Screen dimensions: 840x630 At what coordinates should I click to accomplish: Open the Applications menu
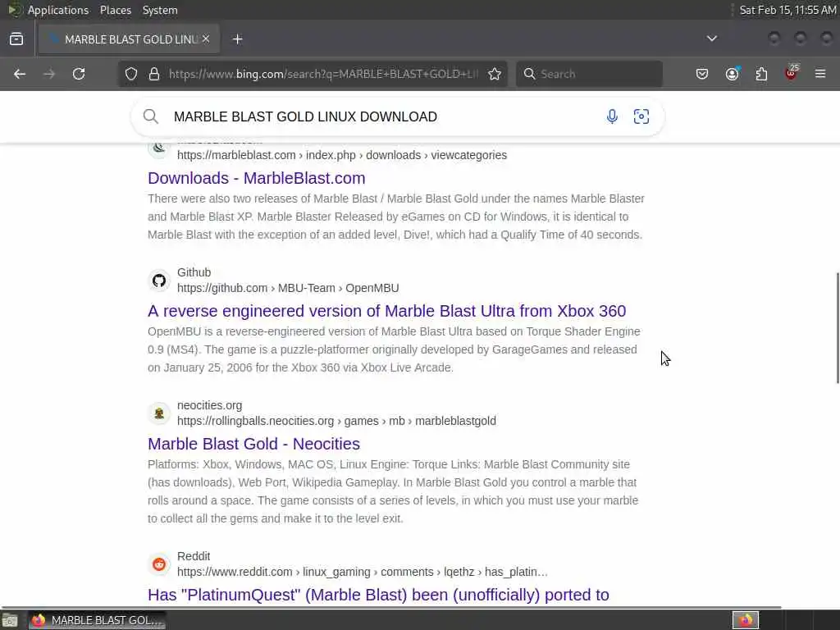click(x=58, y=10)
